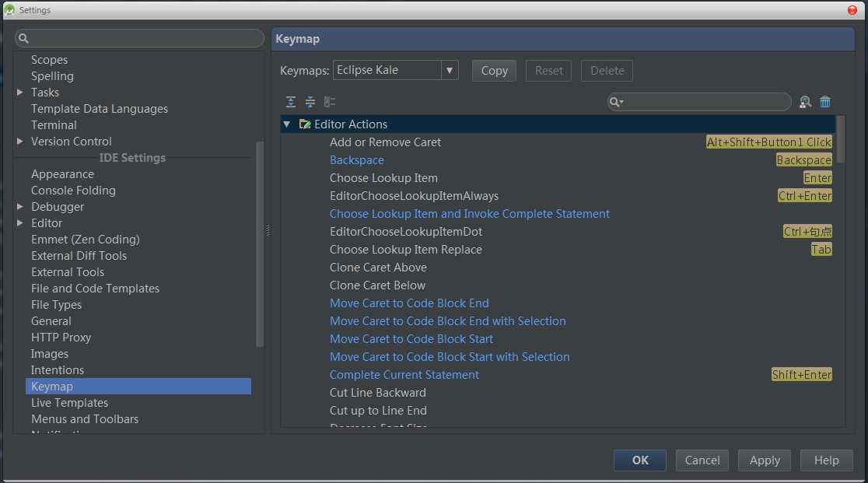Image resolution: width=868 pixels, height=483 pixels.
Task: Expand the Tasks settings node
Action: pos(20,93)
